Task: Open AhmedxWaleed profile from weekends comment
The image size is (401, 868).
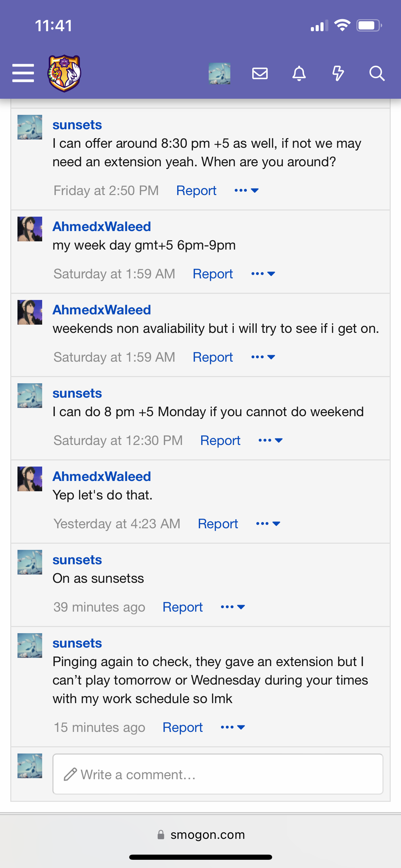Action: pyautogui.click(x=102, y=310)
